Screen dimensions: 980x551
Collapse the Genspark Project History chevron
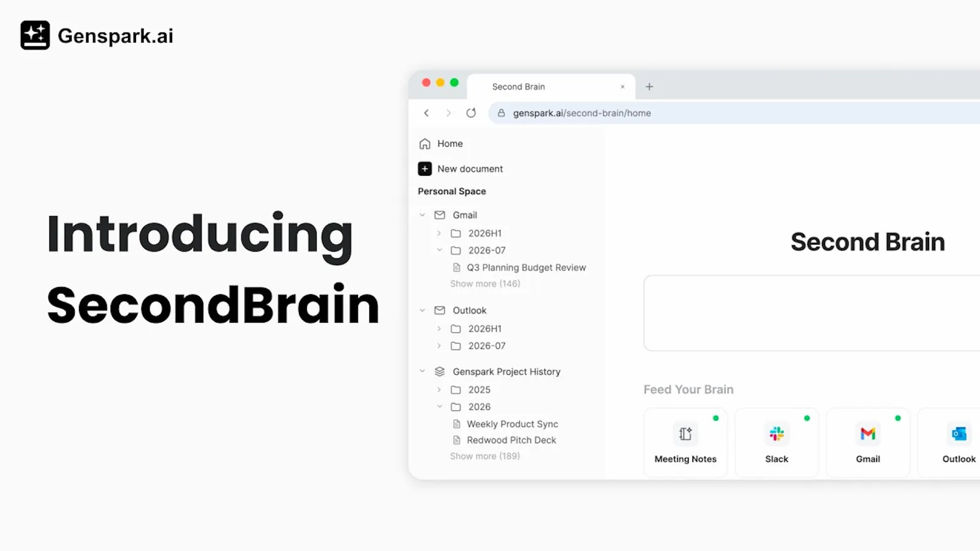[x=422, y=371]
